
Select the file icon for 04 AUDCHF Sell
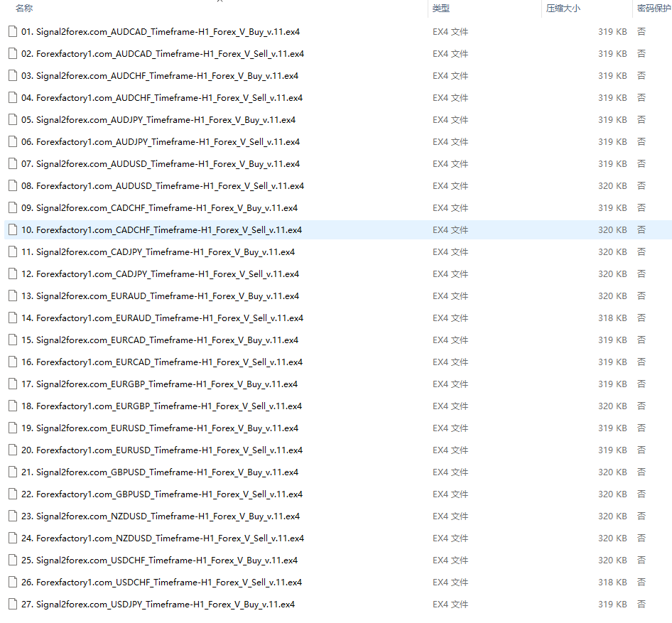[13, 97]
